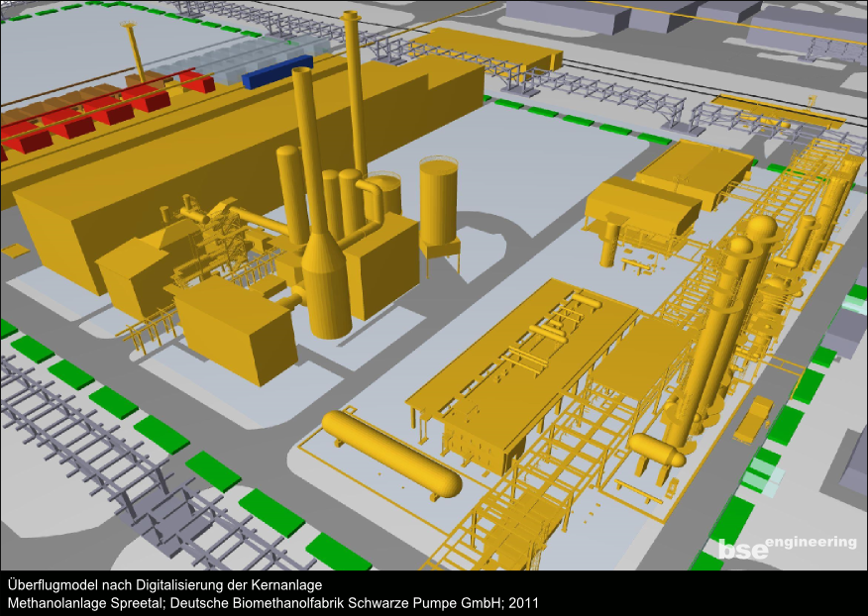Select the large horizontal cylindrical tank
The image size is (868, 616).
(391, 454)
